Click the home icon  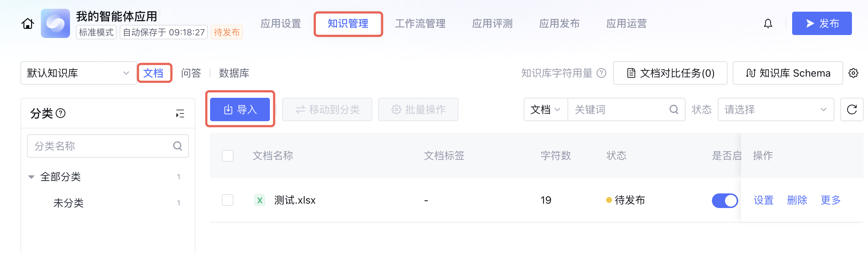coord(28,24)
